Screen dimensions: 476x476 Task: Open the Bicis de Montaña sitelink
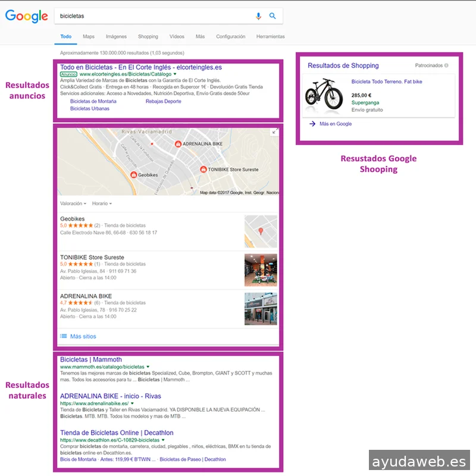pos(78,459)
